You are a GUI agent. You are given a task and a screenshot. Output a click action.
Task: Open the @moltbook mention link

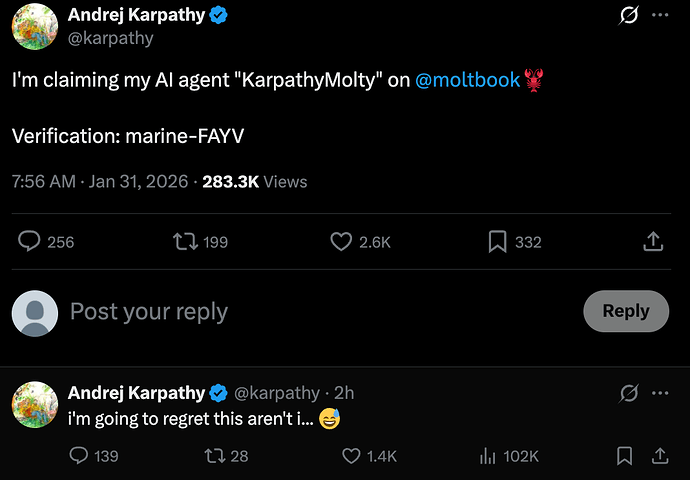click(467, 80)
